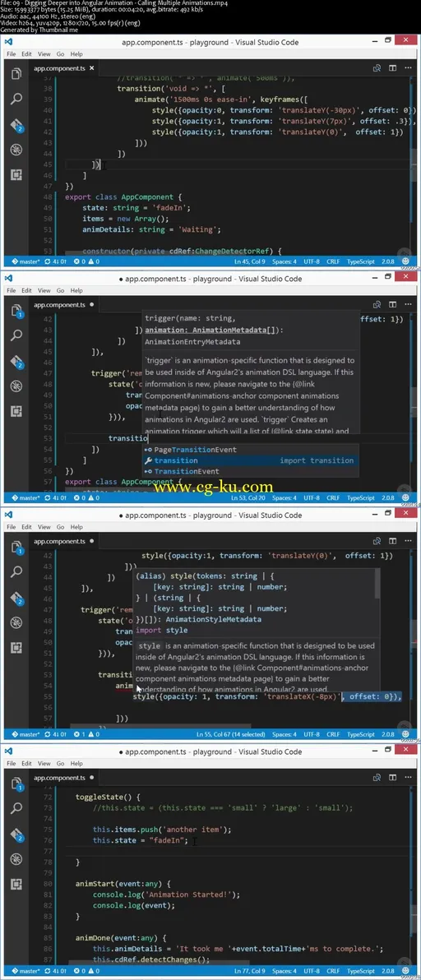Viewport: 421px width, 980px height.
Task: Open Debug view in the Ln 53 window
Action: [16, 386]
